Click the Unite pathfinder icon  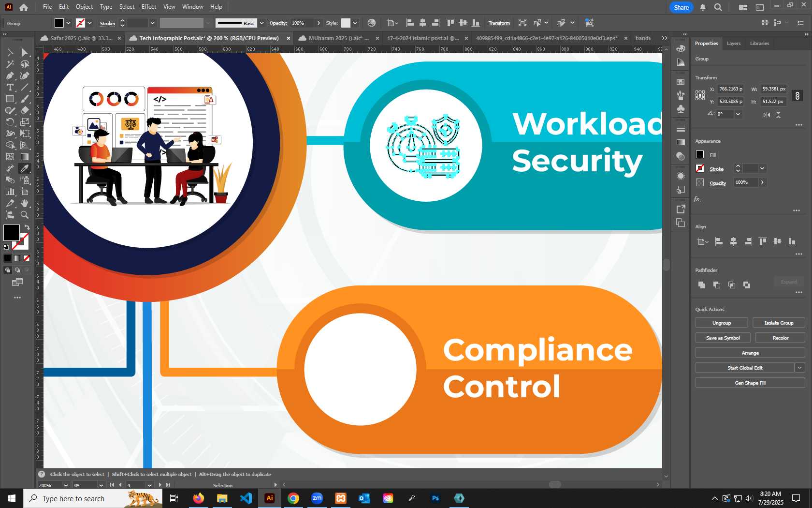(x=702, y=285)
